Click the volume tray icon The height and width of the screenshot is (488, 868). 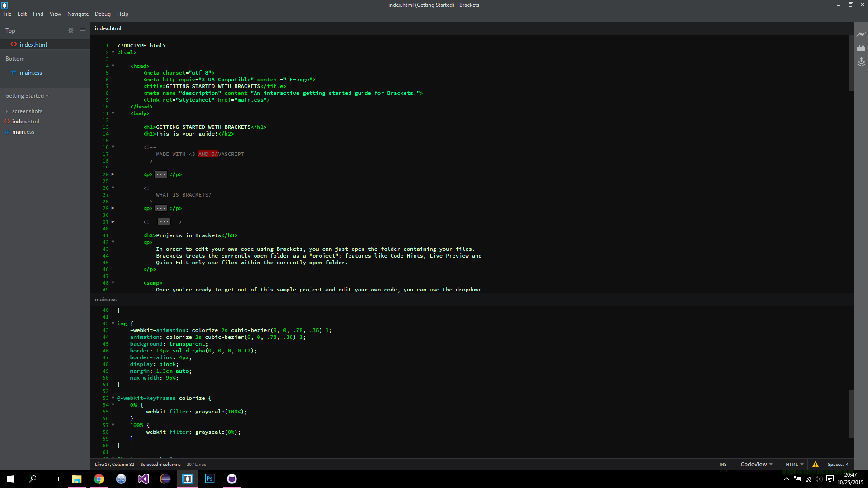click(819, 479)
